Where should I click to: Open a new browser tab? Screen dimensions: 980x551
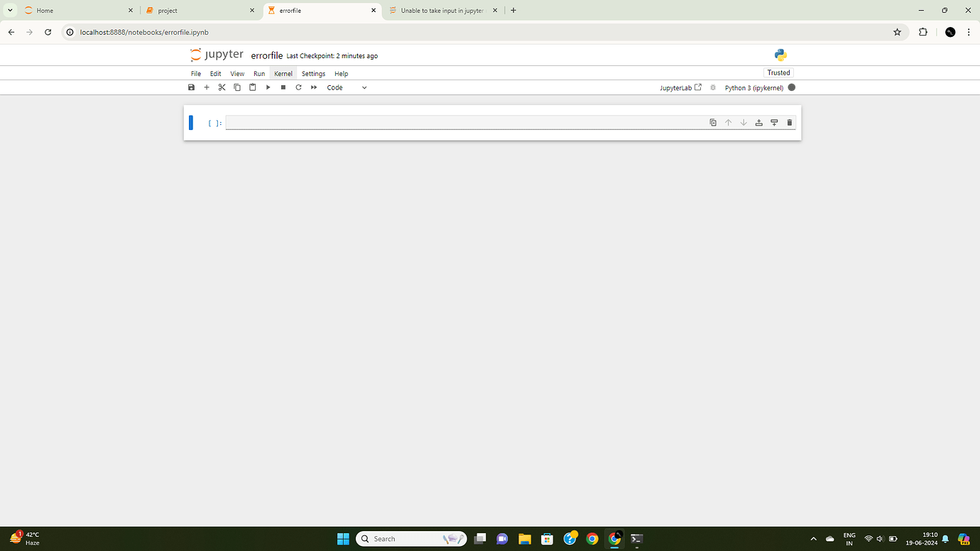(513, 11)
